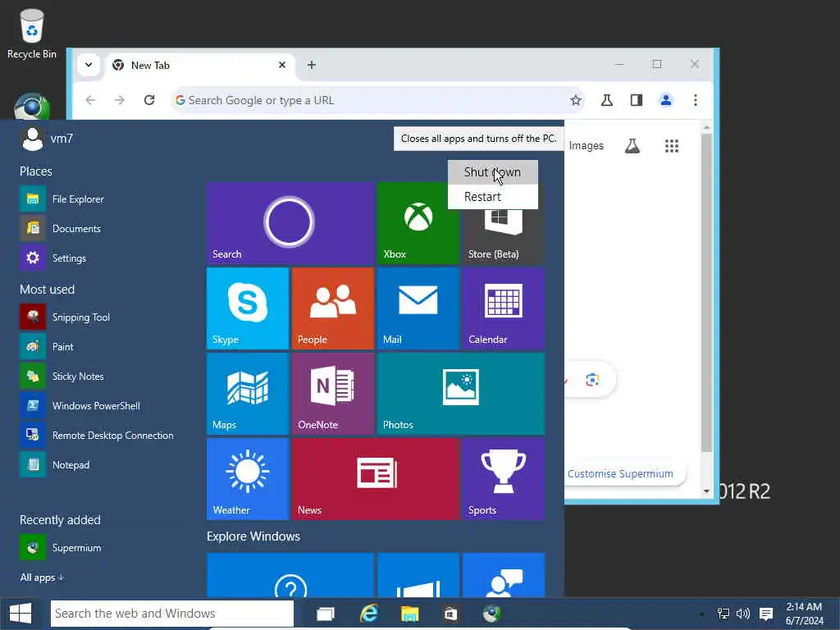
Task: Switch to the New Tab browser tab
Action: tap(199, 66)
